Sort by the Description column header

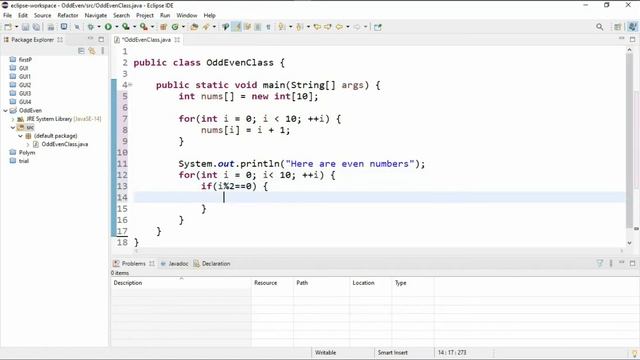[181, 282]
